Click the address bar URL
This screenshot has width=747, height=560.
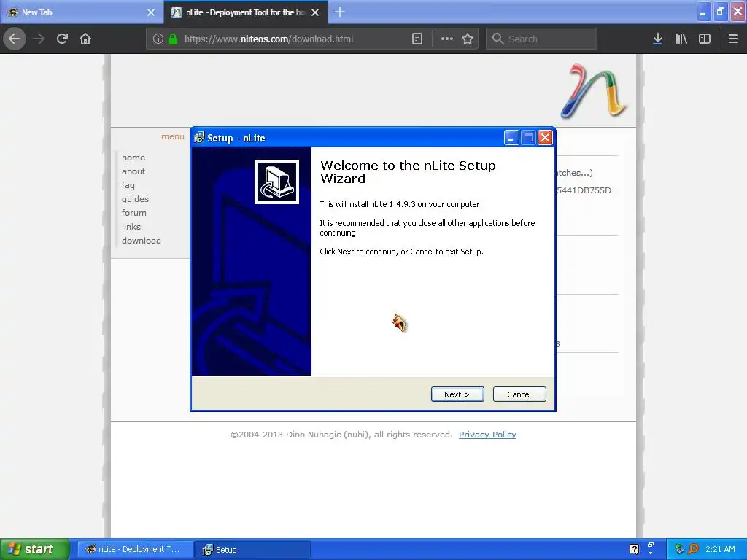click(x=268, y=39)
